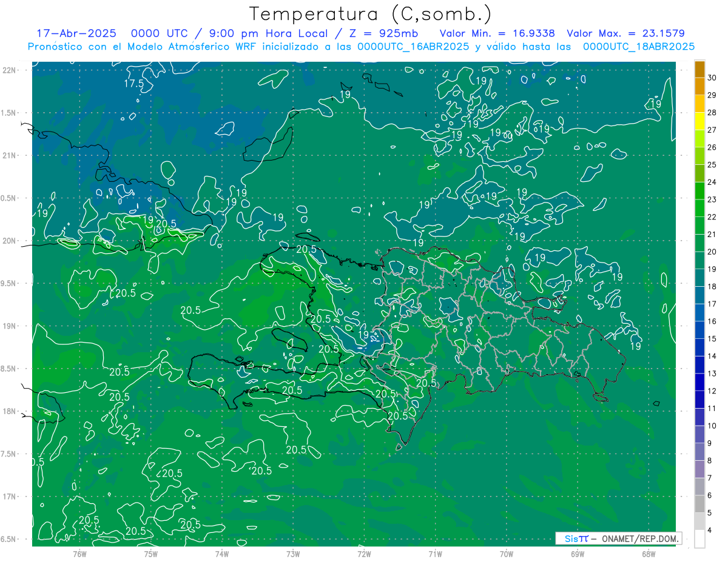The width and height of the screenshot is (728, 562).
Task: Pick the gray swatch between 5 and 6
Action: [x=699, y=504]
